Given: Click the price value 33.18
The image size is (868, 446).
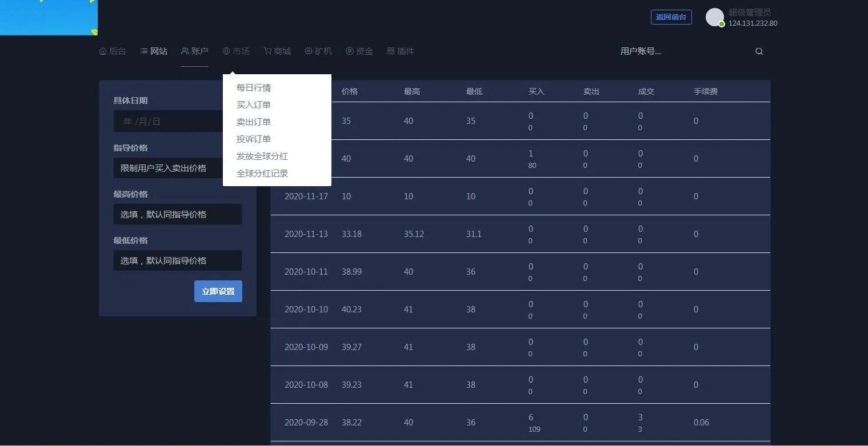Looking at the screenshot, I should 351,234.
